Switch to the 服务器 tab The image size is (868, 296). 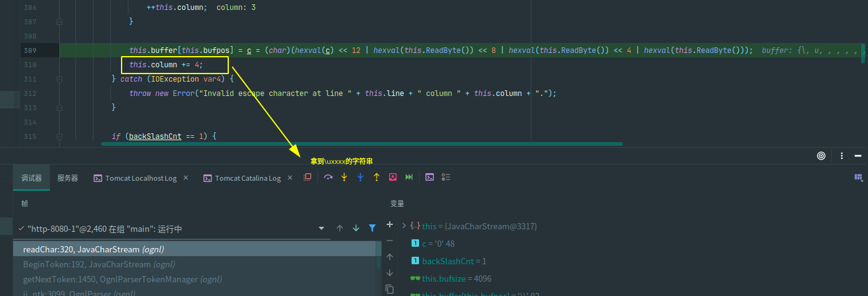click(67, 178)
